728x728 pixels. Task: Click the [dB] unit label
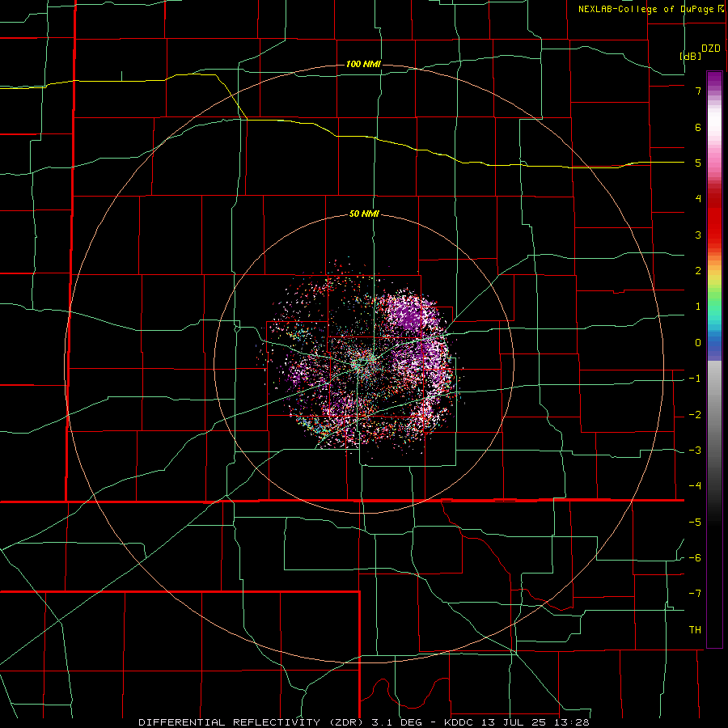pyautogui.click(x=691, y=56)
